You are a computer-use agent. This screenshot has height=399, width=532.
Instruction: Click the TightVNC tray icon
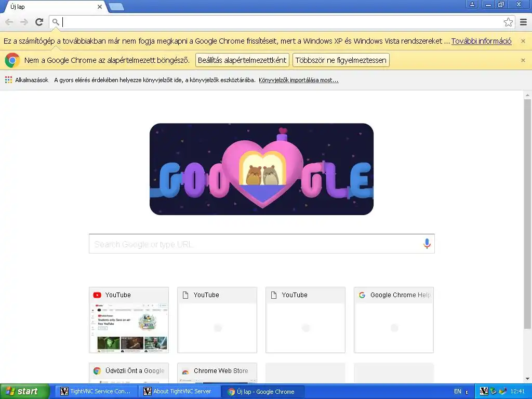(484, 391)
